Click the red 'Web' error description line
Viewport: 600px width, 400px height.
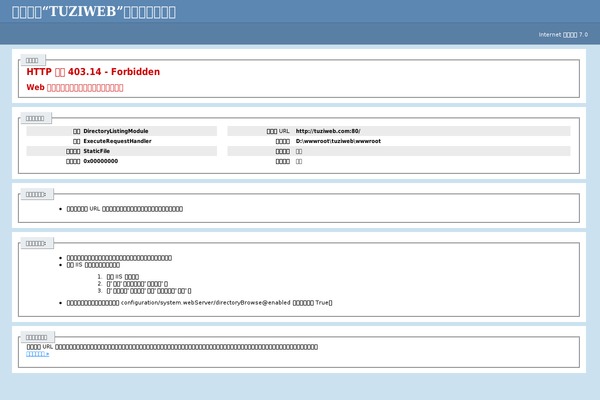pos(75,88)
